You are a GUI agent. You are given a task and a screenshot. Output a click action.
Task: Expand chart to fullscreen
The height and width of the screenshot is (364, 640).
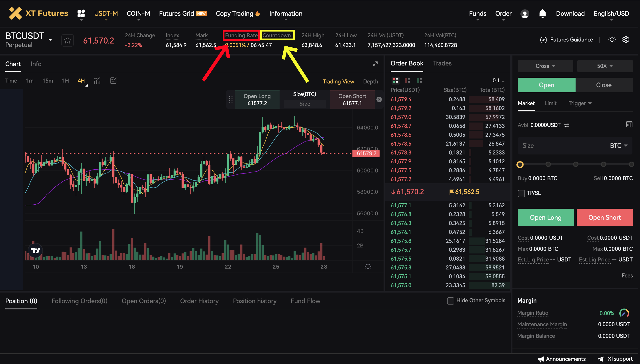click(x=375, y=64)
